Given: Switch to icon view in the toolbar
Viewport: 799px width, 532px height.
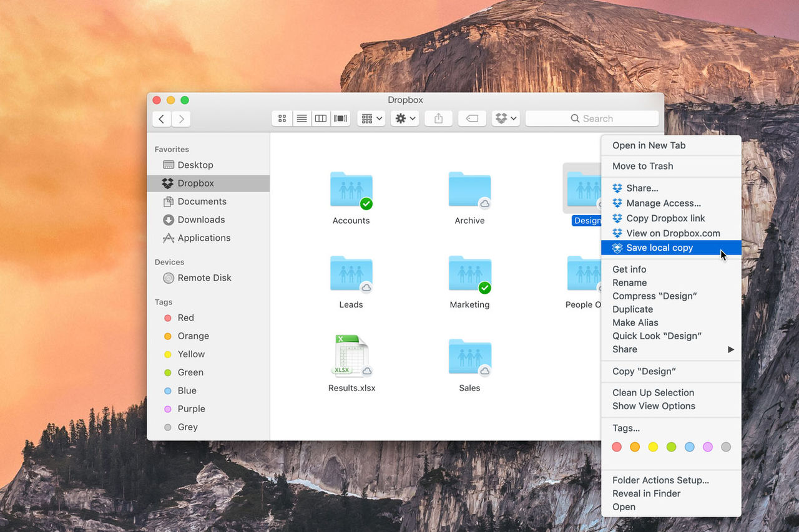Looking at the screenshot, I should [x=282, y=118].
